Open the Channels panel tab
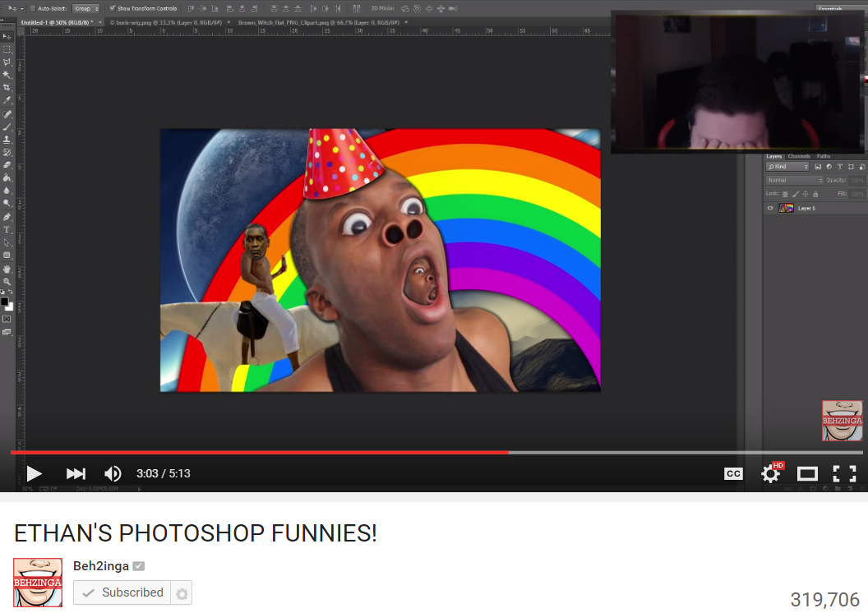Image resolution: width=868 pixels, height=613 pixels. pos(799,157)
